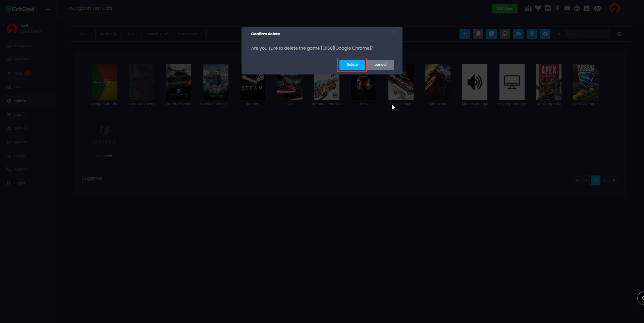Select the Display Settings tile
The image size is (644, 323).
[512, 82]
